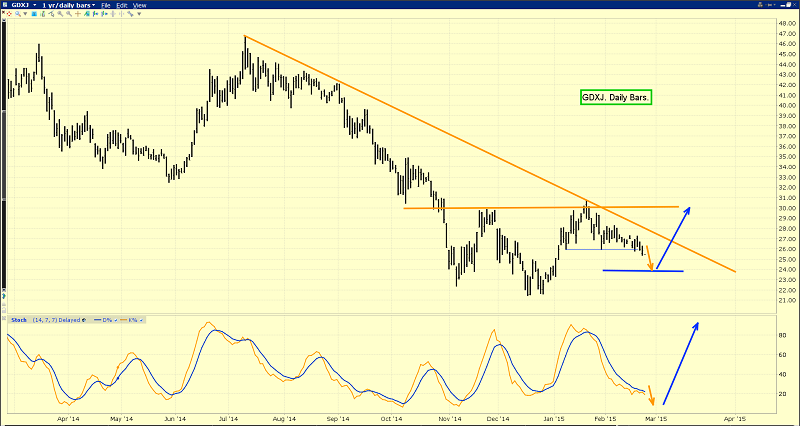Toggle the D% line checkbox
Viewport: 800px width, 426px height.
click(116, 320)
